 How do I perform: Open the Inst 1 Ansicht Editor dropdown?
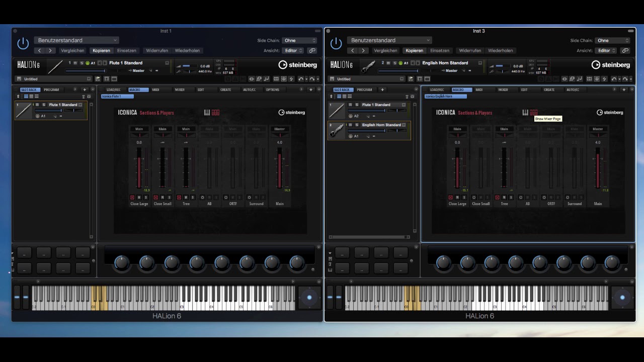pos(294,50)
